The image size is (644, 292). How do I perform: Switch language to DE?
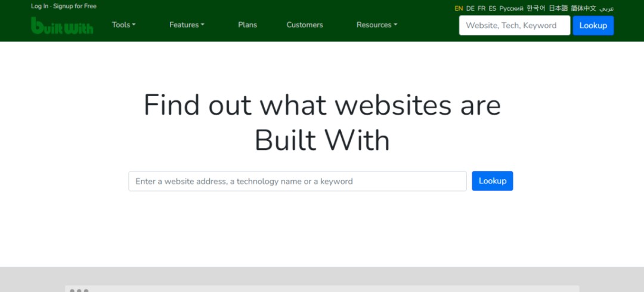[x=470, y=8]
